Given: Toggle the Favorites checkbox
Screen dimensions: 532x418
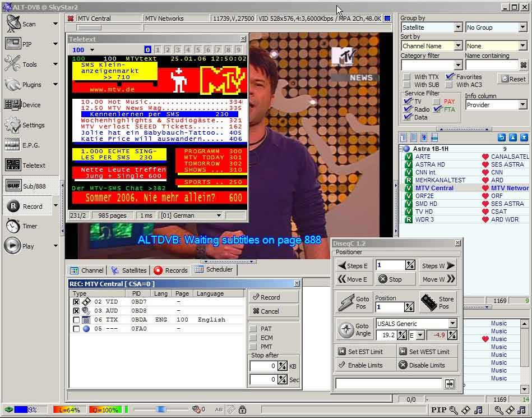Looking at the screenshot, I should coord(450,77).
